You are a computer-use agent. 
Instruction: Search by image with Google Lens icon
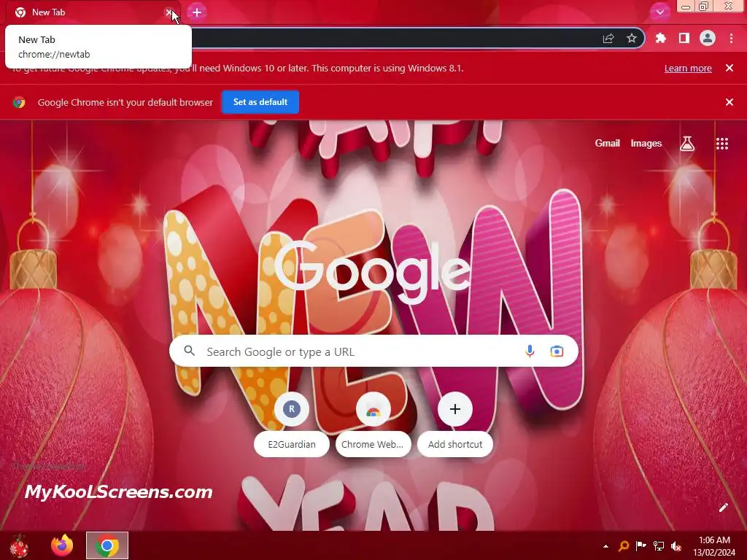[557, 351]
